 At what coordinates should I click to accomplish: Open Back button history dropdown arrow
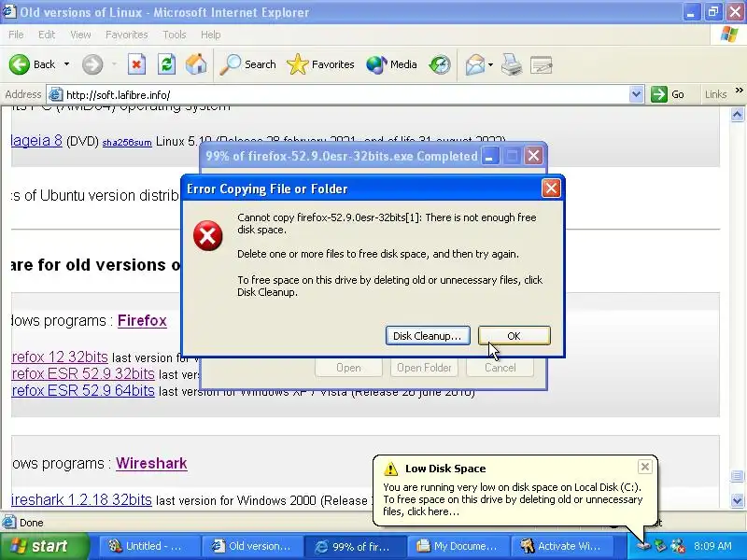66,64
